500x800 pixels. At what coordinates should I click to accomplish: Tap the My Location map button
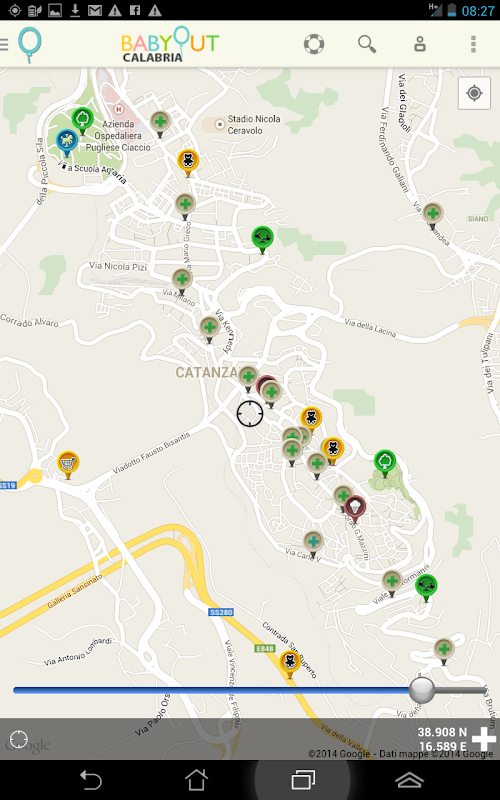click(474, 93)
